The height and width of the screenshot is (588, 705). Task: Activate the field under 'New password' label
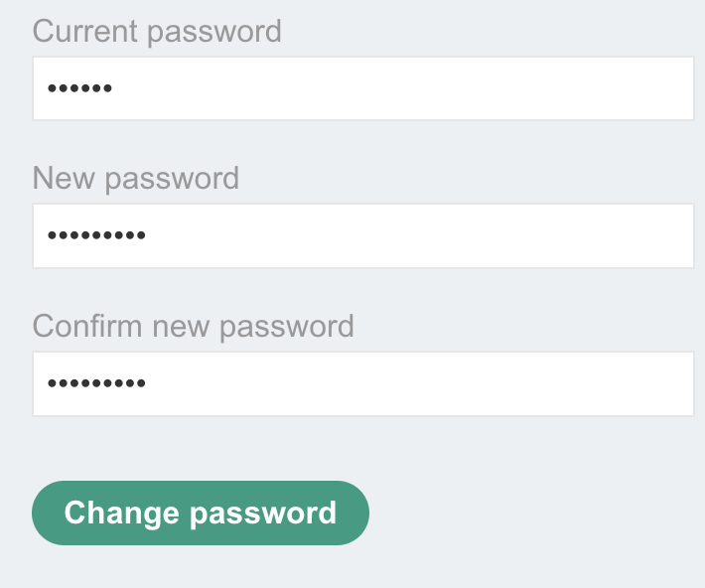(x=362, y=236)
